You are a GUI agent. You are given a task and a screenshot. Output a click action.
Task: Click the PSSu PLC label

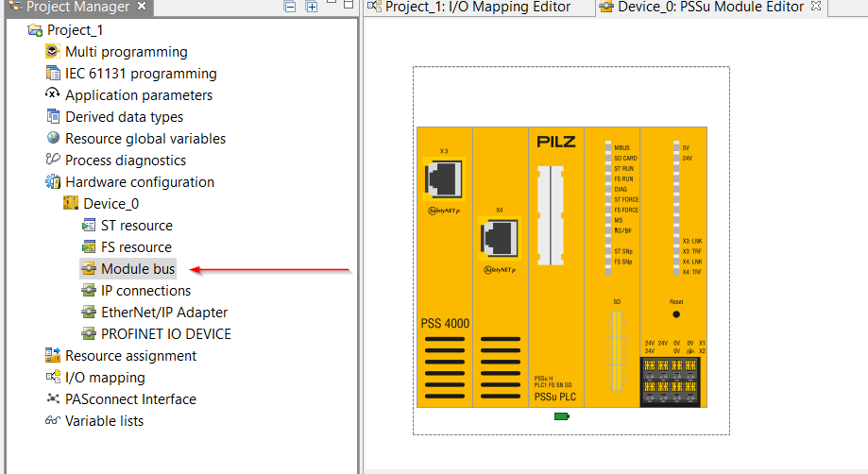click(554, 398)
